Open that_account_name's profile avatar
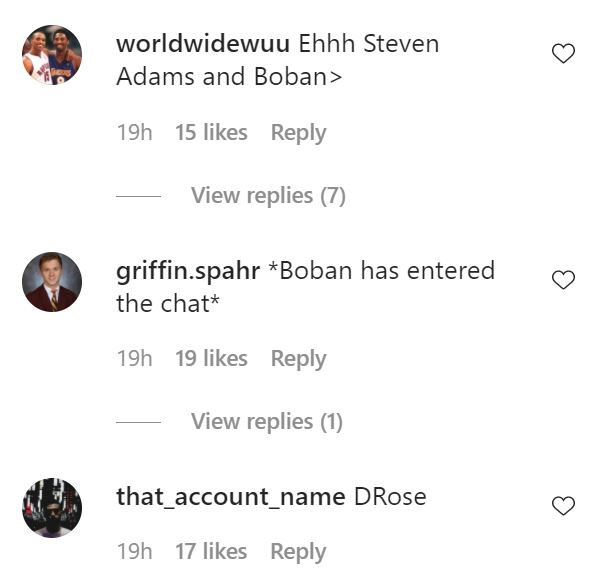This screenshot has width=611, height=573. (x=52, y=508)
